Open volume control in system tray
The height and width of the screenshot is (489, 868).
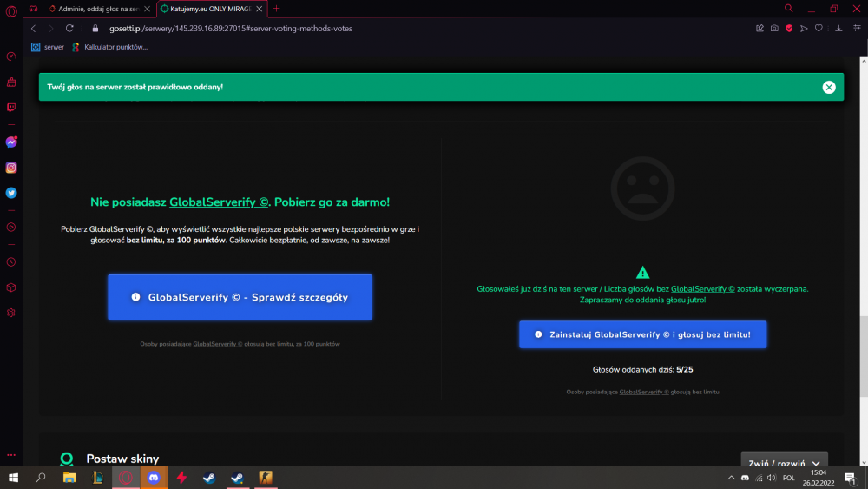pos(771,478)
